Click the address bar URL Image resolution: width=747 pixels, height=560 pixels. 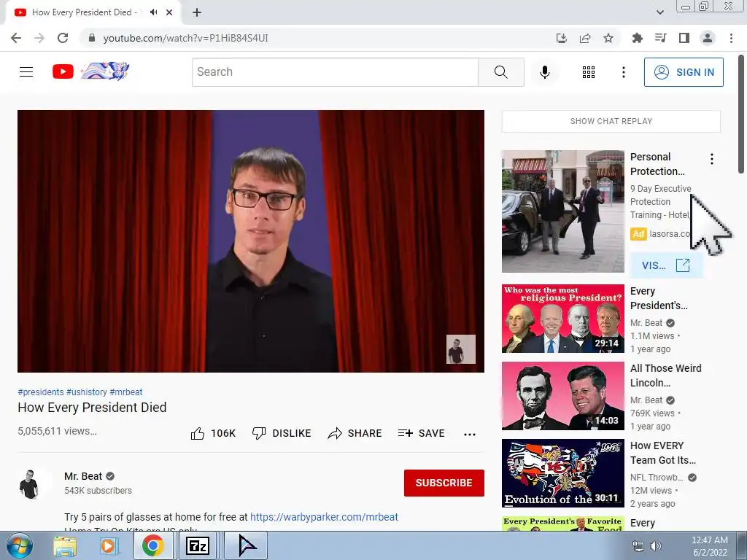(x=186, y=38)
